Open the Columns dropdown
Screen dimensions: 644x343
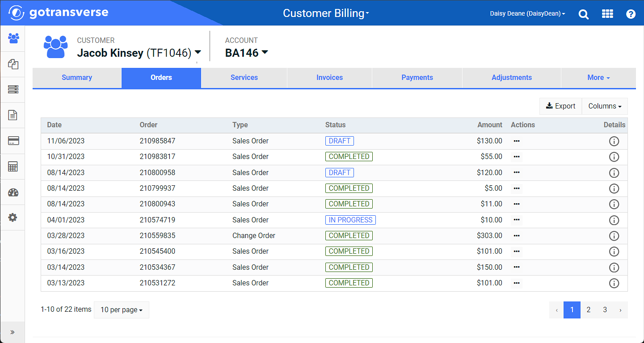tap(605, 106)
